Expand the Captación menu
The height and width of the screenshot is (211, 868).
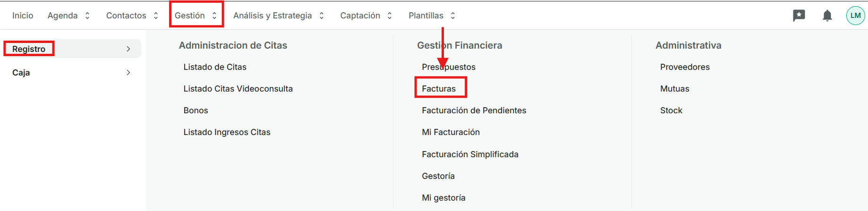pyautogui.click(x=366, y=16)
